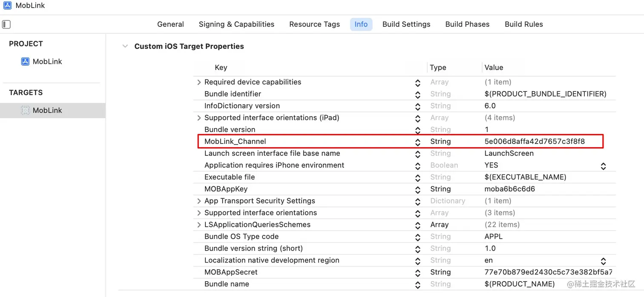Expand LSApplicationQueriesSchemes array
Viewport: 644px width, 297px height.
pos(199,225)
